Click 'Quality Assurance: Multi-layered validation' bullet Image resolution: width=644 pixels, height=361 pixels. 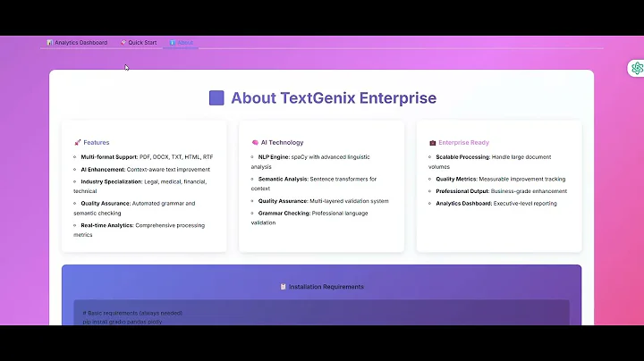[323, 201]
